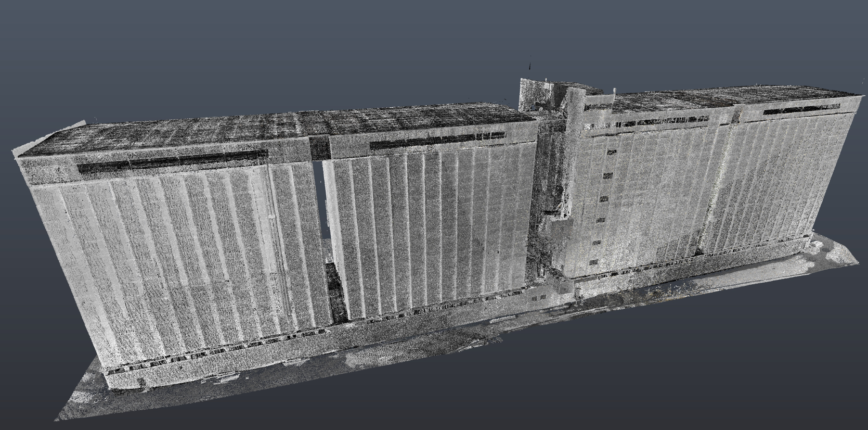Click the dark roof band bridging the gap

(320, 147)
